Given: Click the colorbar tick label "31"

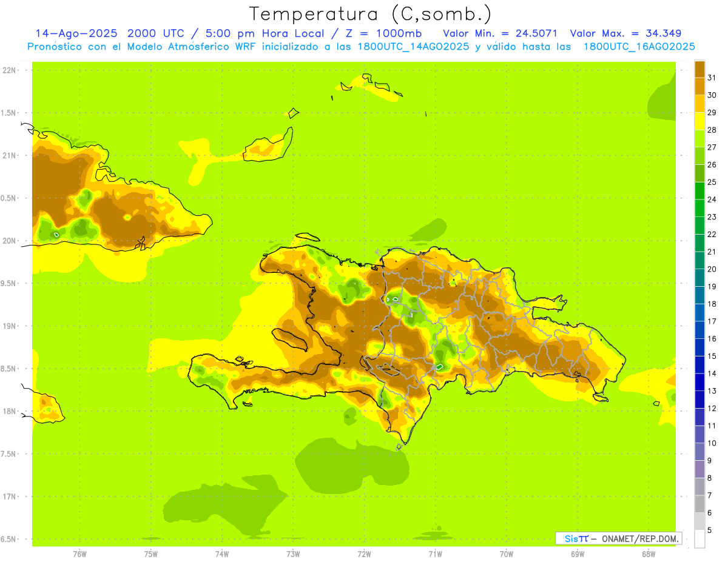Looking at the screenshot, I should [x=712, y=78].
